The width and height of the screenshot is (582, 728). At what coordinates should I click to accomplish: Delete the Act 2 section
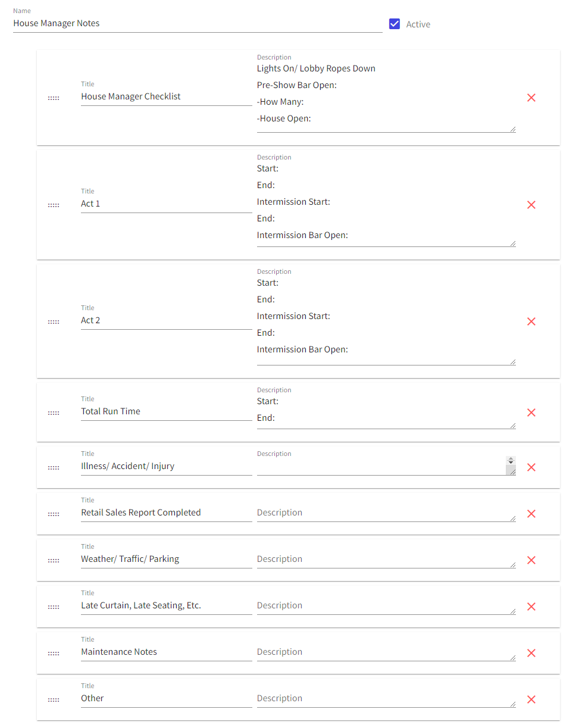[531, 321]
